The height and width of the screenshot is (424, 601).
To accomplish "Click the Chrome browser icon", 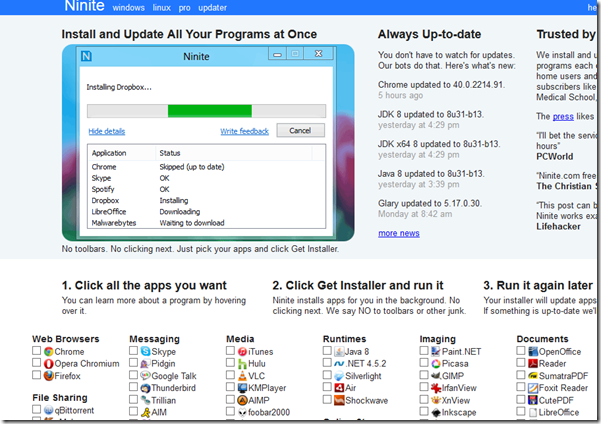I will coord(48,352).
